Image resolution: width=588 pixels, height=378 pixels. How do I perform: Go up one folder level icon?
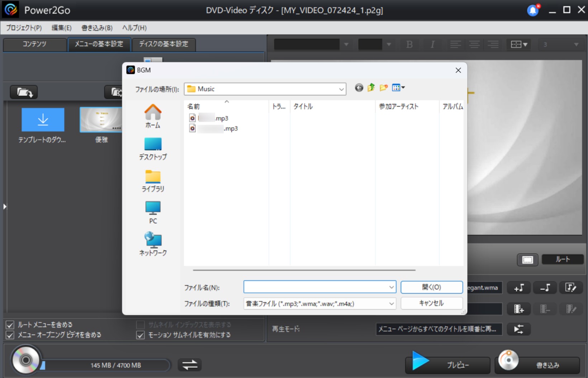pyautogui.click(x=371, y=88)
